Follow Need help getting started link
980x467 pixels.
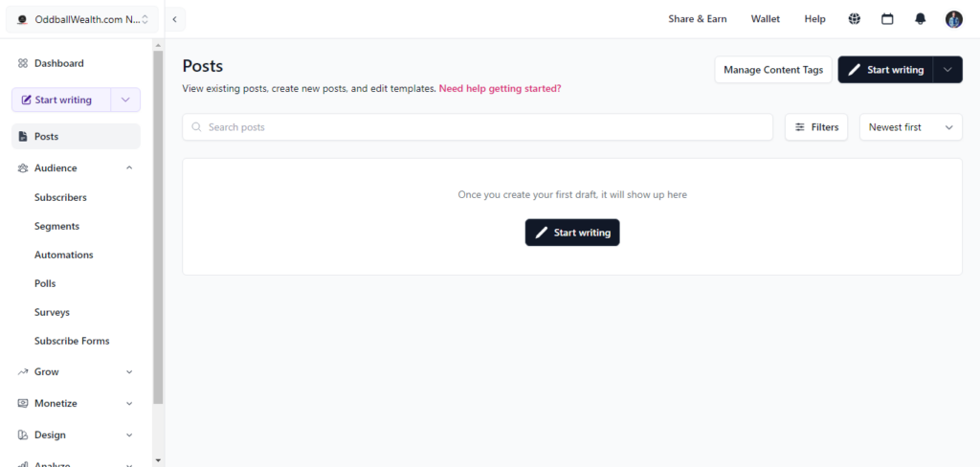[500, 89]
